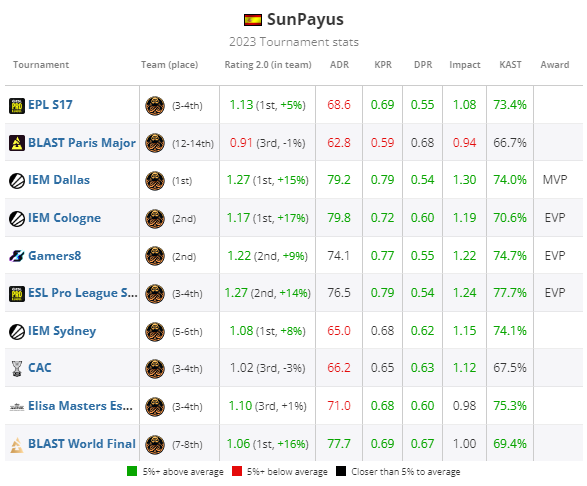Open the ESL Pro League S... link

[83, 293]
